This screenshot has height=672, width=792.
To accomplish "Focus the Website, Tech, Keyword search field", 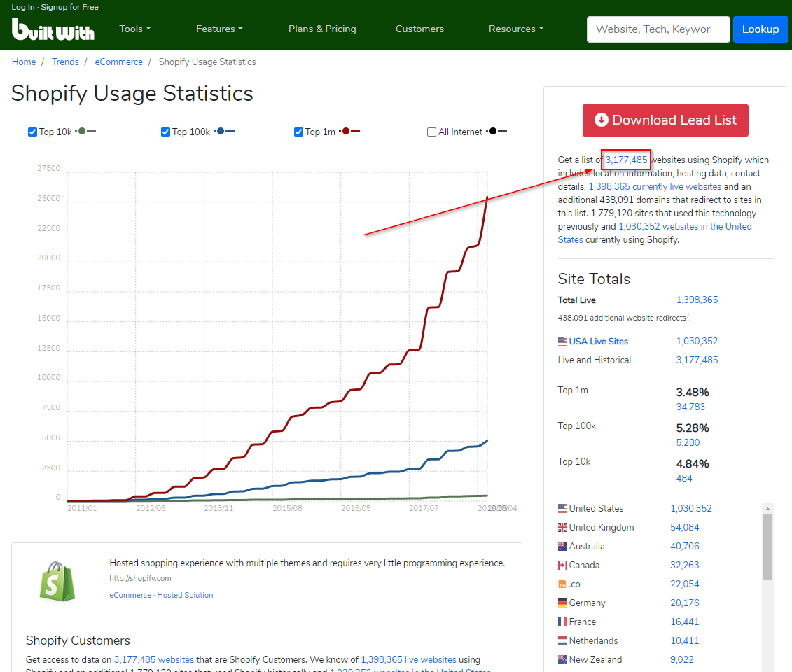I will [658, 29].
